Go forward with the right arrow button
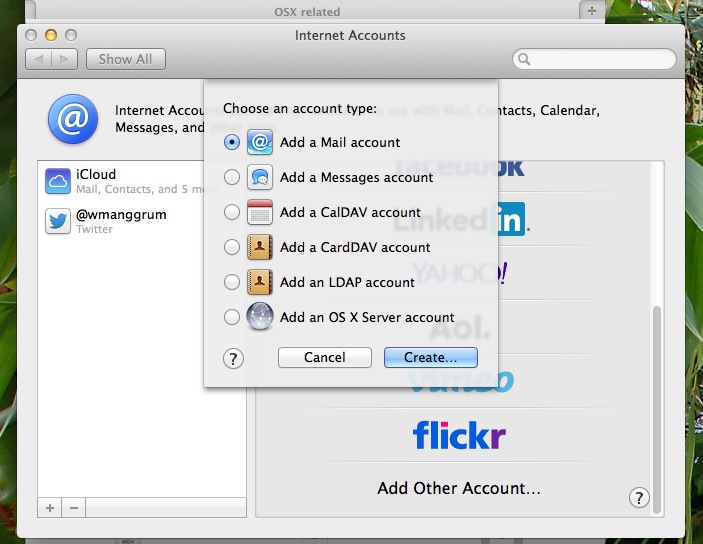The image size is (703, 544). (65, 59)
